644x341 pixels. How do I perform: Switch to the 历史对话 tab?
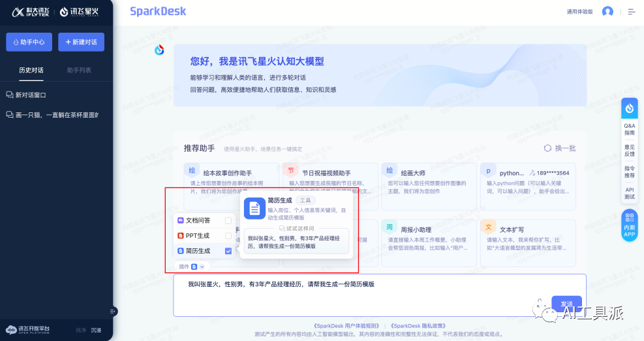(31, 71)
